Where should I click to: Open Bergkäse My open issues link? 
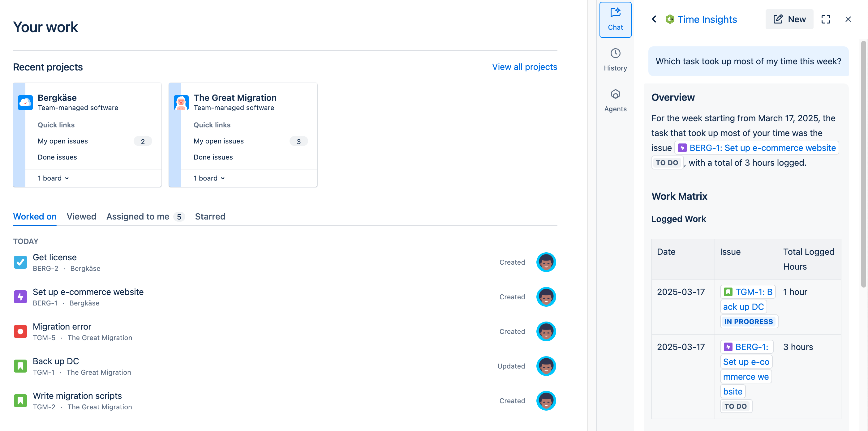(63, 141)
